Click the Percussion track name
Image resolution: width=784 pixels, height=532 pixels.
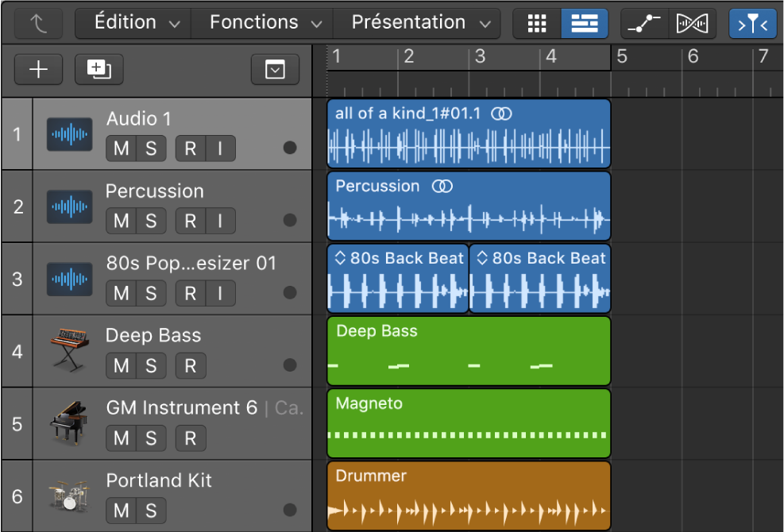click(155, 191)
